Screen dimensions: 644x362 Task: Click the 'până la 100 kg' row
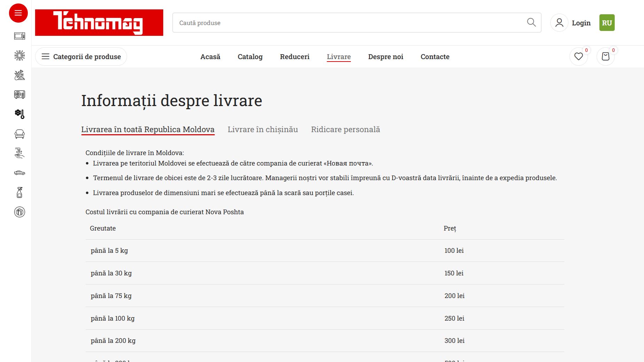coord(325,319)
